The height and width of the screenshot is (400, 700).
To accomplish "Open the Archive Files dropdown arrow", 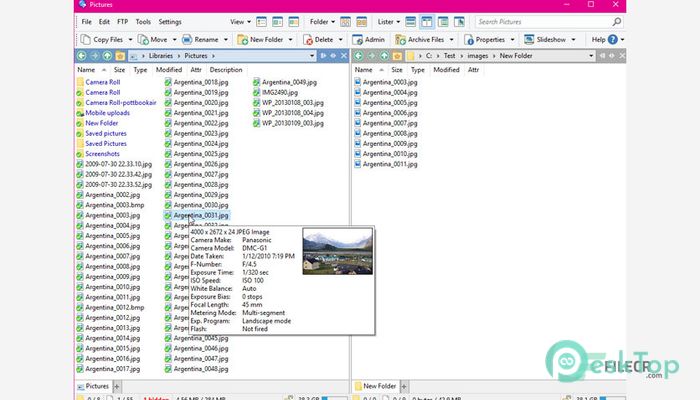I will [x=451, y=39].
